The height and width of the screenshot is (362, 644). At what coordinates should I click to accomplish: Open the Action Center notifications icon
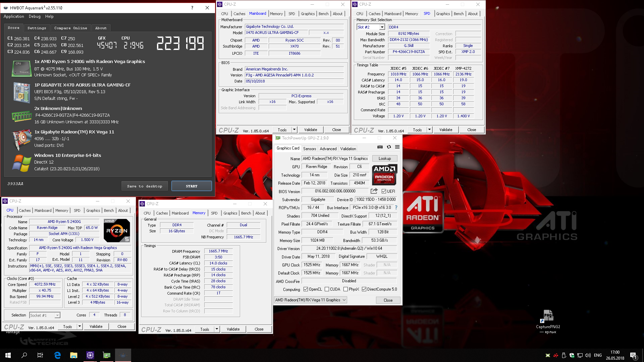(x=633, y=355)
